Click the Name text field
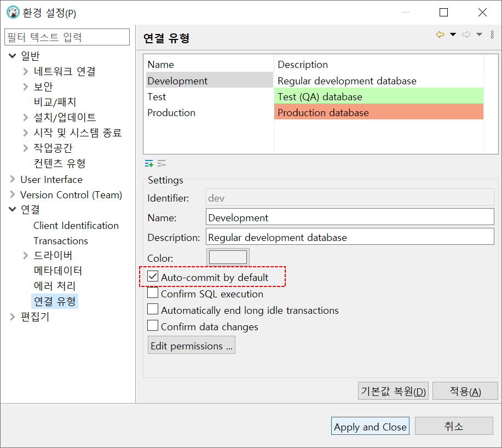 pos(350,217)
